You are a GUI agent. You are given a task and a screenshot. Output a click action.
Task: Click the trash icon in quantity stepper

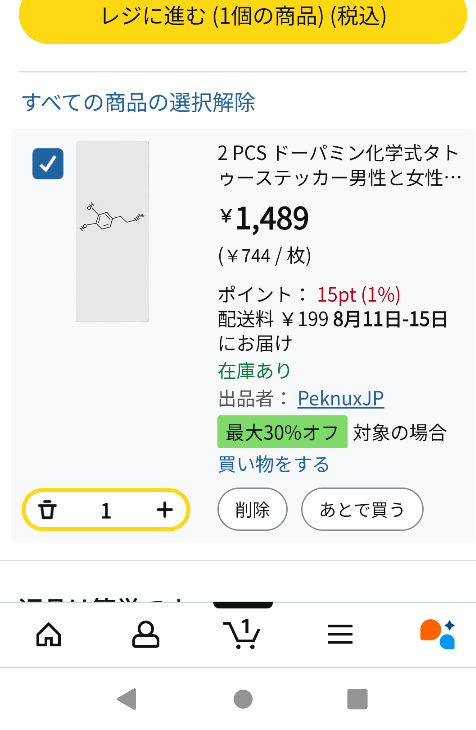click(47, 510)
